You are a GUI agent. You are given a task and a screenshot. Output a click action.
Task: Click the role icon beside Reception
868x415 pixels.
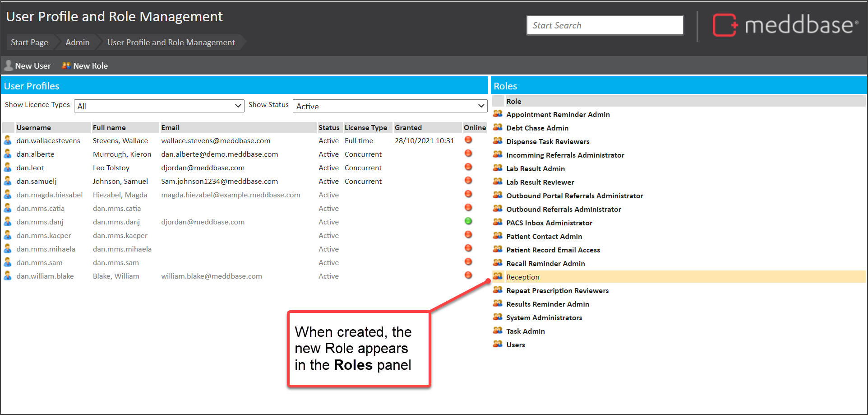(498, 276)
